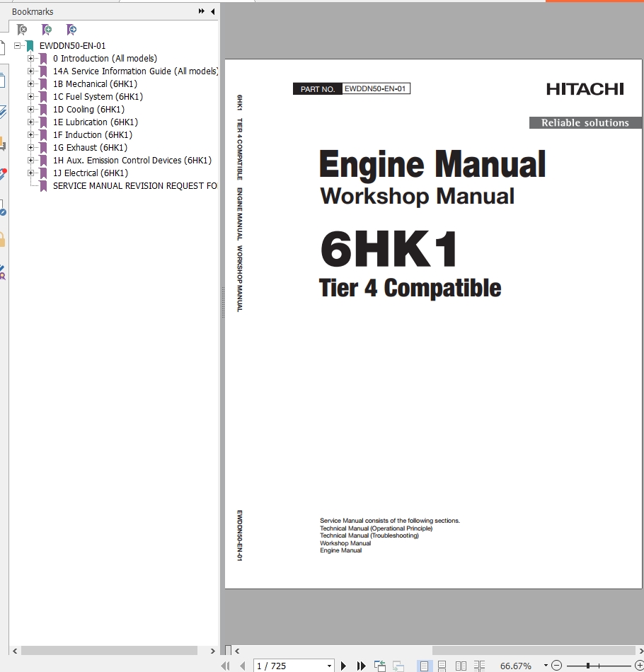Click the delete bookmark icon in Bookmarks toolbar
This screenshot has height=672, width=644.
(x=22, y=30)
